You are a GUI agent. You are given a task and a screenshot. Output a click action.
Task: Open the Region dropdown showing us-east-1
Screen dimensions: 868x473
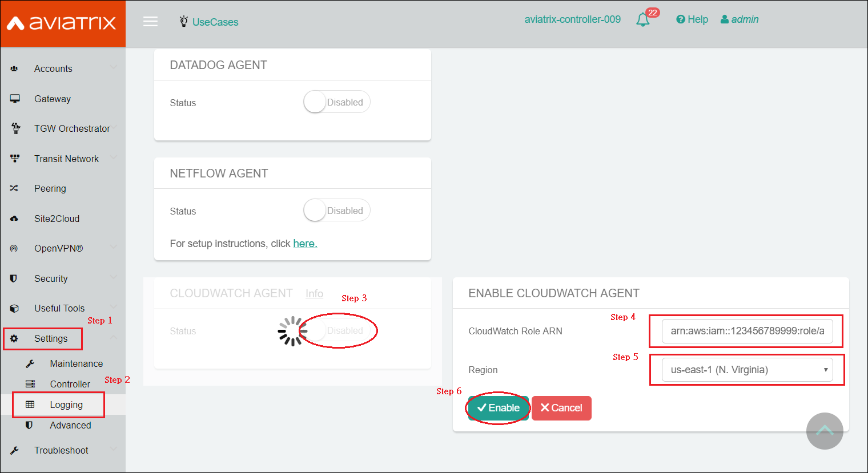pyautogui.click(x=746, y=370)
